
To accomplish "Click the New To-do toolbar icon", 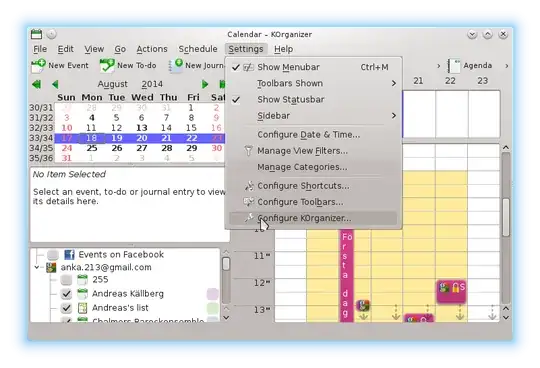I will coord(107,65).
